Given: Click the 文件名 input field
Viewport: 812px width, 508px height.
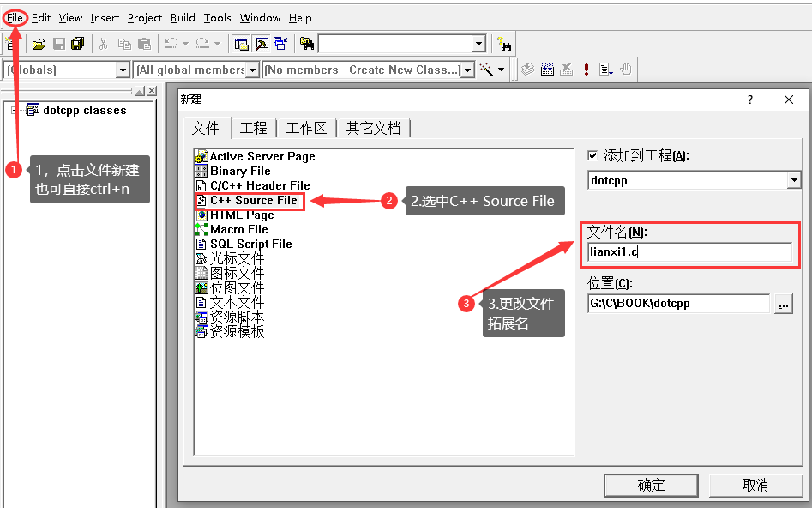Looking at the screenshot, I should pyautogui.click(x=689, y=251).
